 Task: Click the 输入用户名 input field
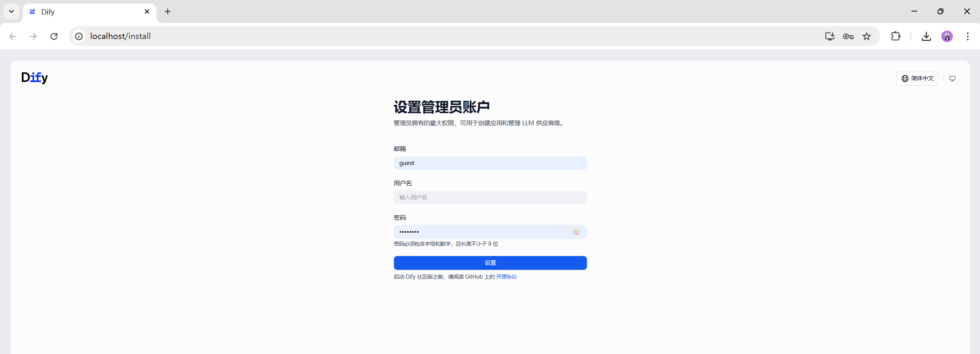click(x=490, y=197)
